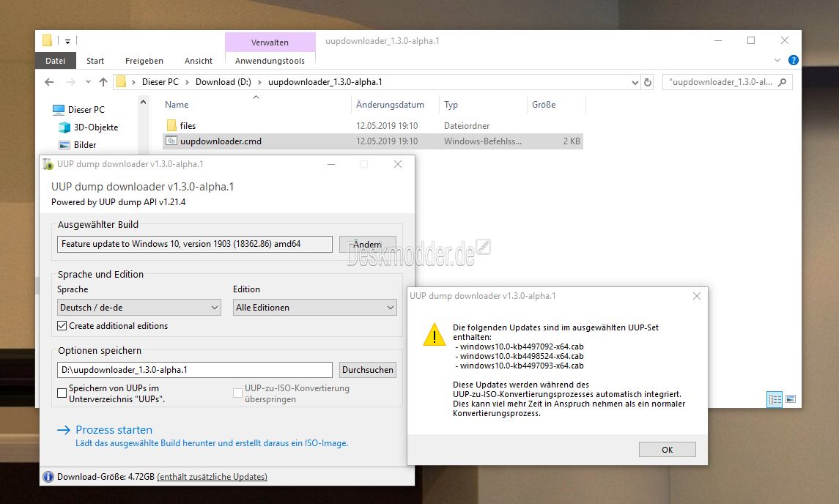Image resolution: width=839 pixels, height=504 pixels.
Task: Click the save path input field
Action: tap(195, 370)
